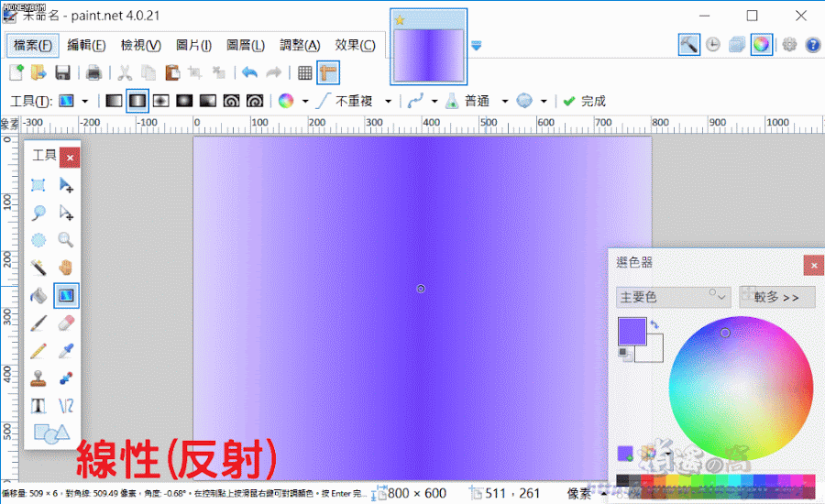
Task: Open the settings gear
Action: (789, 45)
